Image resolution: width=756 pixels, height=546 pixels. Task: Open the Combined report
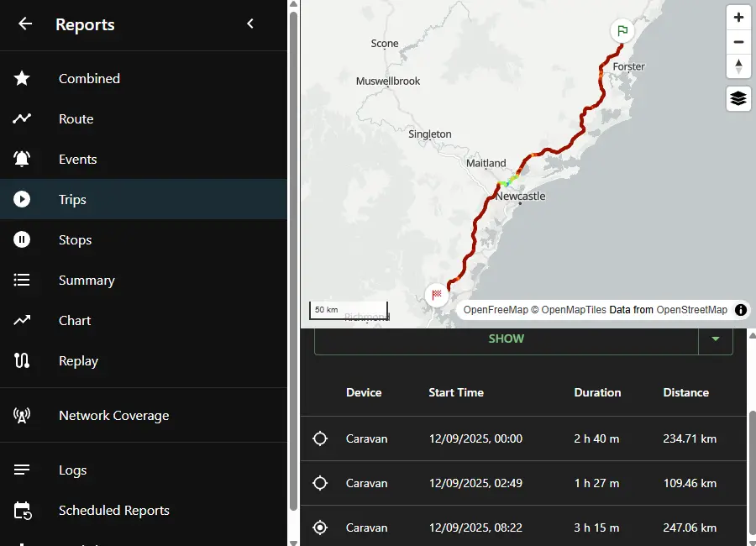pos(89,79)
